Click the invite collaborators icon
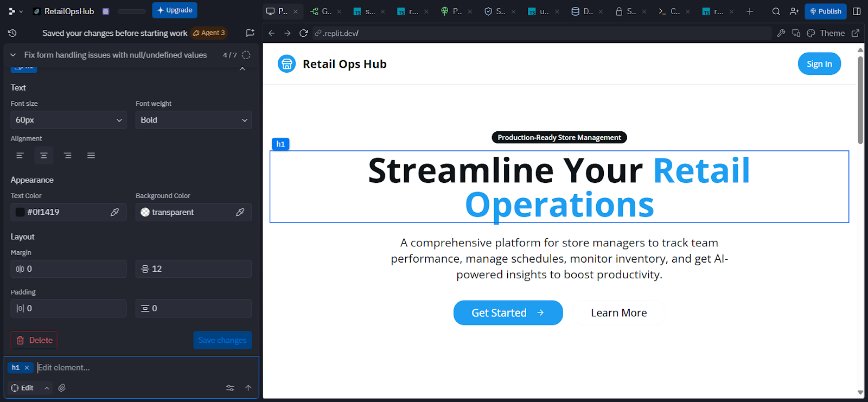 pyautogui.click(x=794, y=11)
